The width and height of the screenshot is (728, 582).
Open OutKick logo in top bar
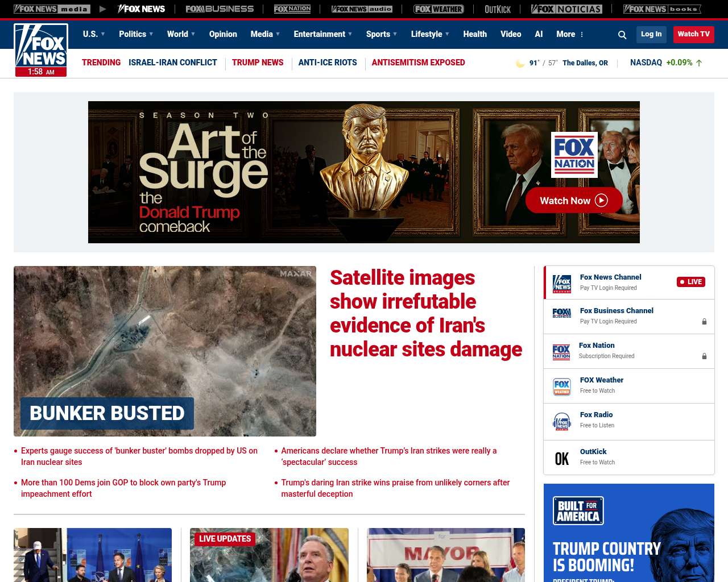(498, 9)
